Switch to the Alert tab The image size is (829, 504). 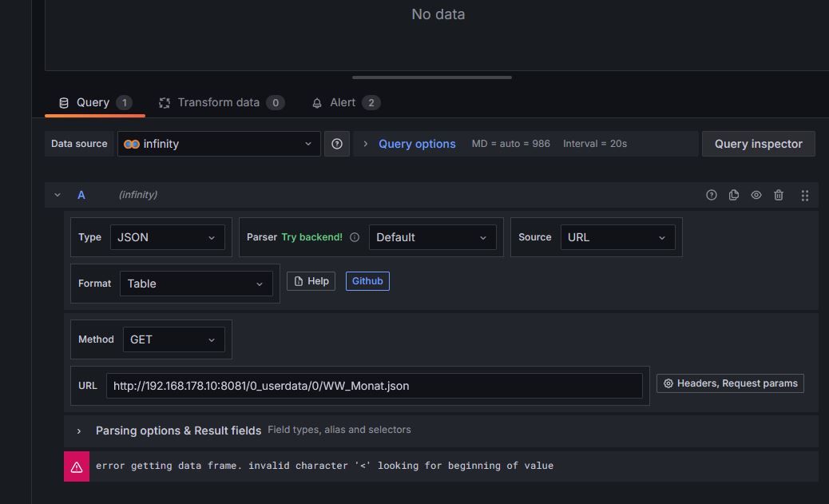(343, 102)
